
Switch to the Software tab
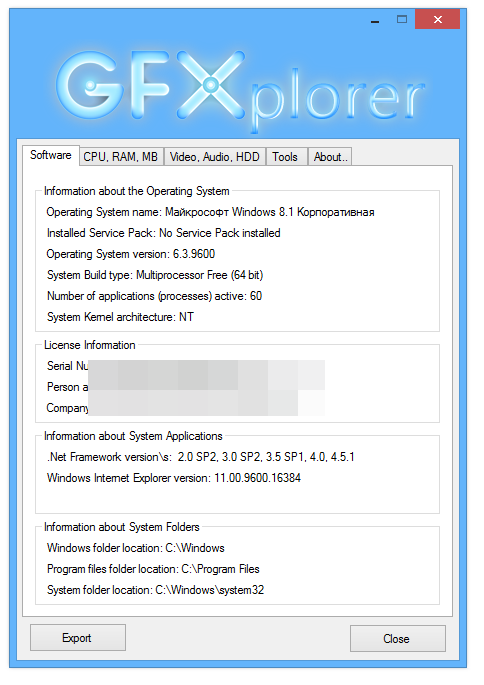click(51, 155)
